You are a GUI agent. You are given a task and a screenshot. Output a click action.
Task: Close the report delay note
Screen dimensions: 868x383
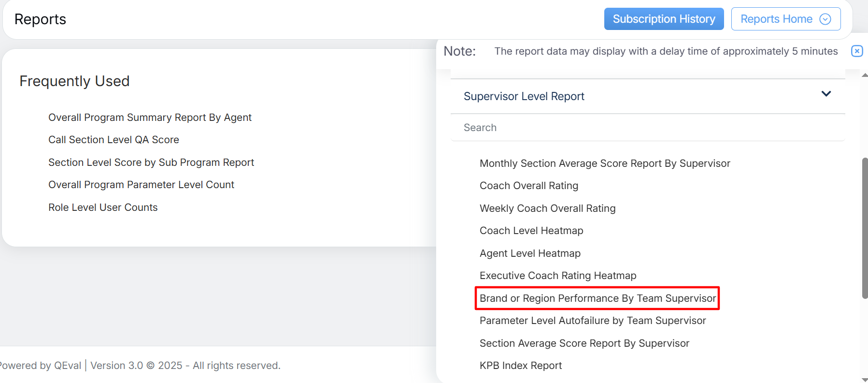pos(856,51)
